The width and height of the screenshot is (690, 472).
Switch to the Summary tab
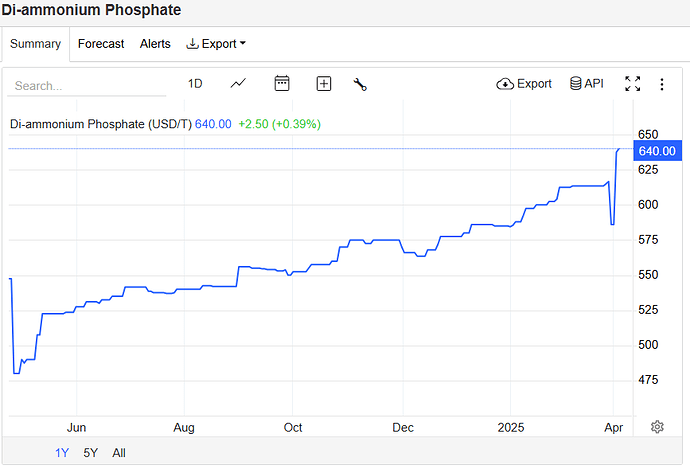click(x=36, y=44)
